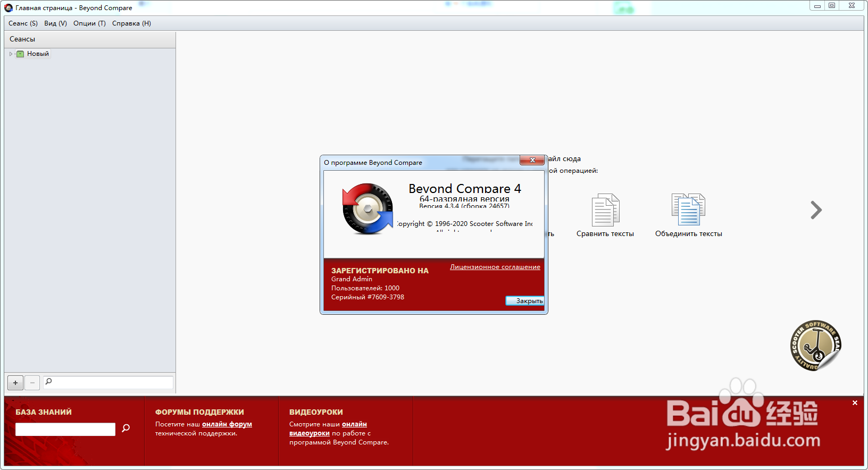Click the ЗАРЕГИСТРИРОВАНО НА label
The image size is (868, 470).
click(x=380, y=271)
